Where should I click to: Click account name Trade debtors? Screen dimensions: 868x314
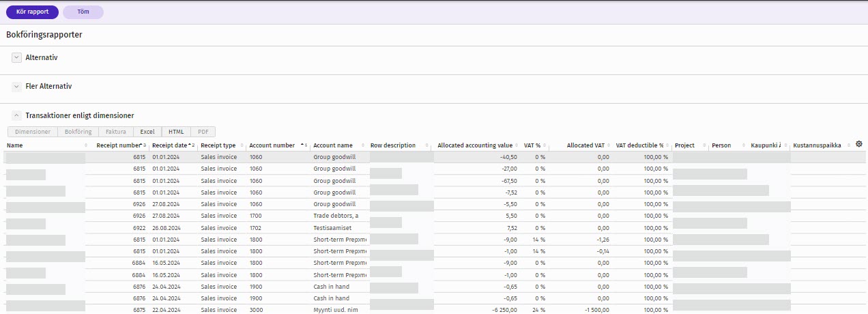(336, 216)
